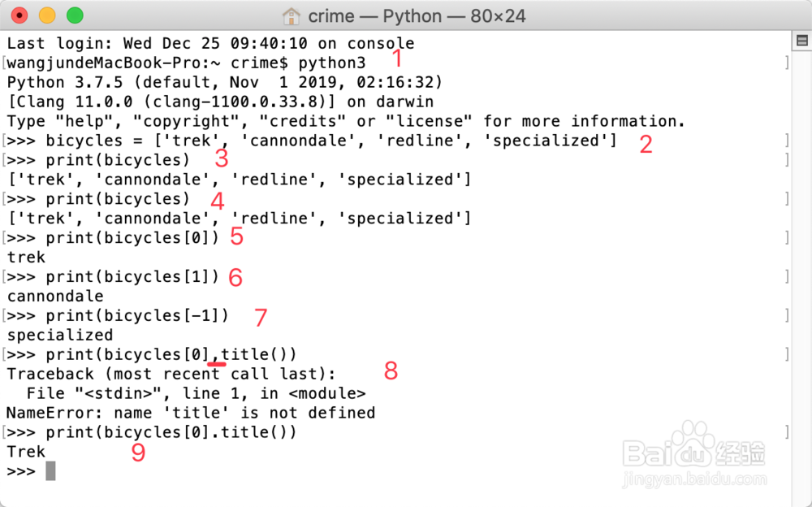Click the print(bicycles[-1]) command line
Image resolution: width=812 pixels, height=507 pixels.
[136, 315]
